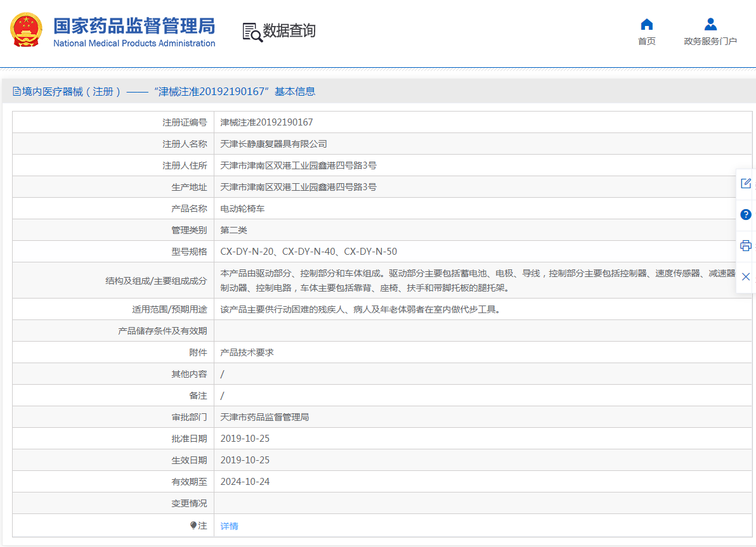The width and height of the screenshot is (756, 547).
Task: Click the 有效期至 row label
Action: point(189,482)
